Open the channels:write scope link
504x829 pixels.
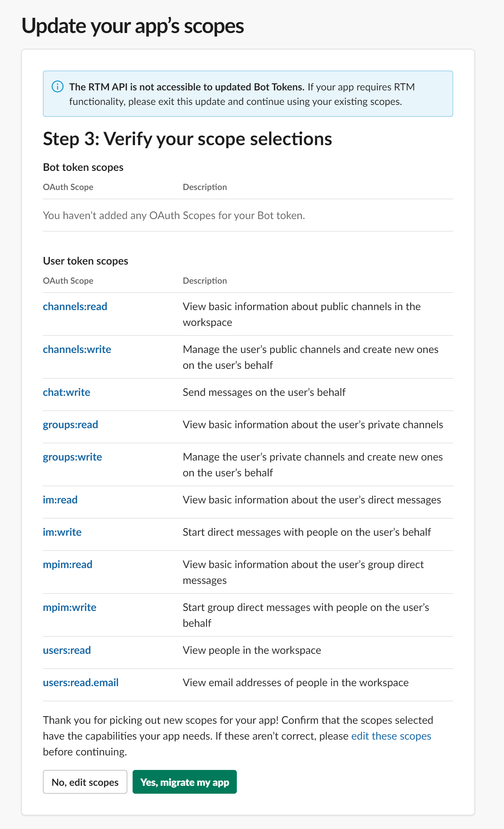click(x=77, y=349)
